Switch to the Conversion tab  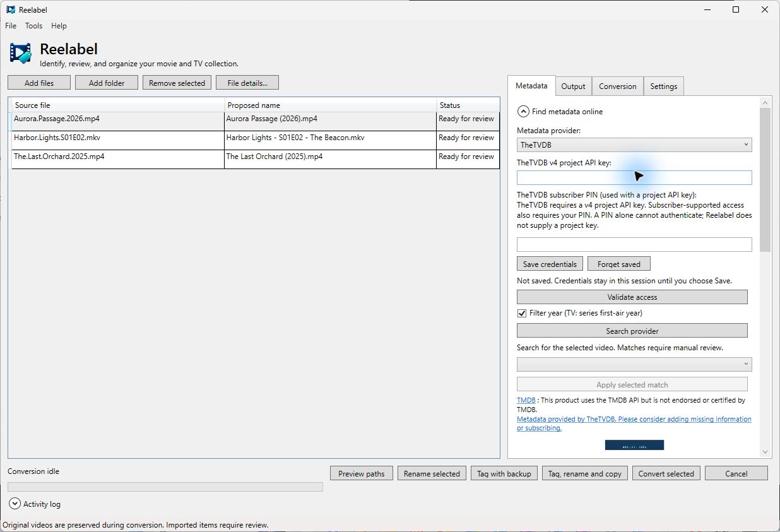(618, 86)
